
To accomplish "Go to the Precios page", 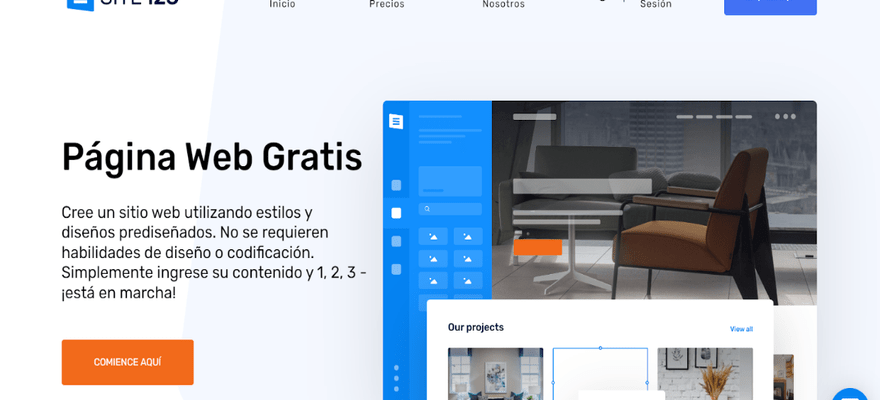I will [387, 4].
